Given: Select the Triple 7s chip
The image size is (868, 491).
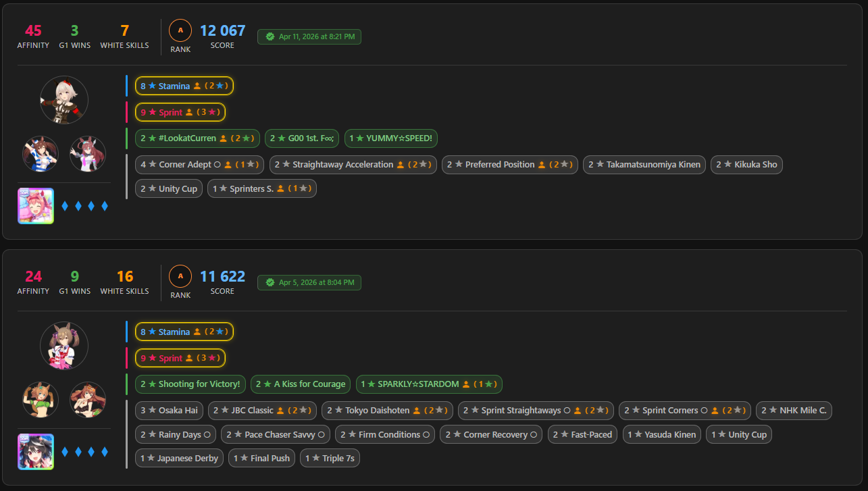Looking at the screenshot, I should tap(330, 458).
